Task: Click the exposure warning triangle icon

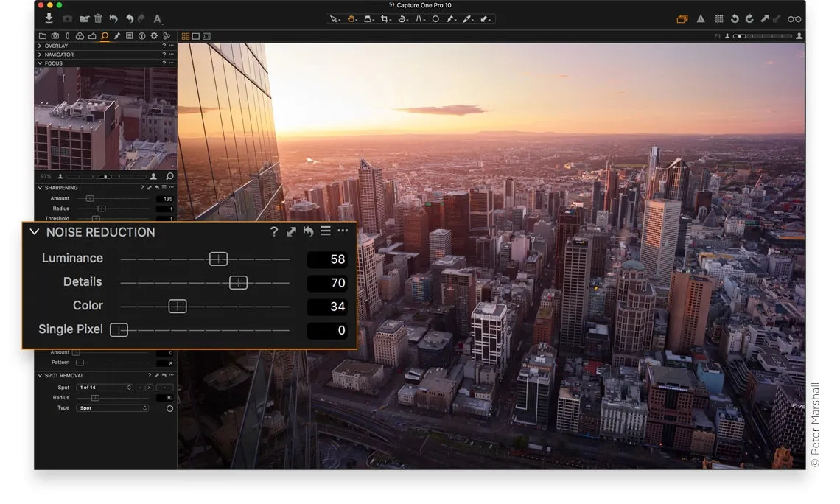Action: tap(701, 19)
